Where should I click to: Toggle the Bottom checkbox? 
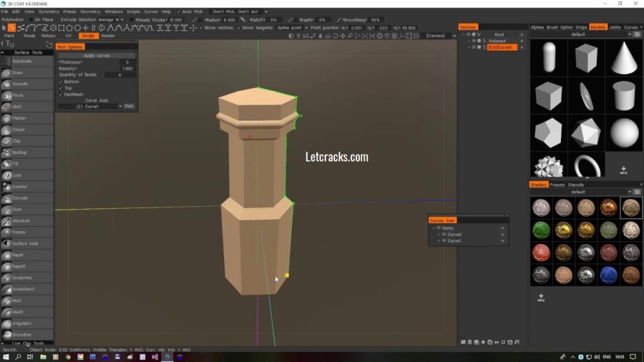[x=61, y=82]
